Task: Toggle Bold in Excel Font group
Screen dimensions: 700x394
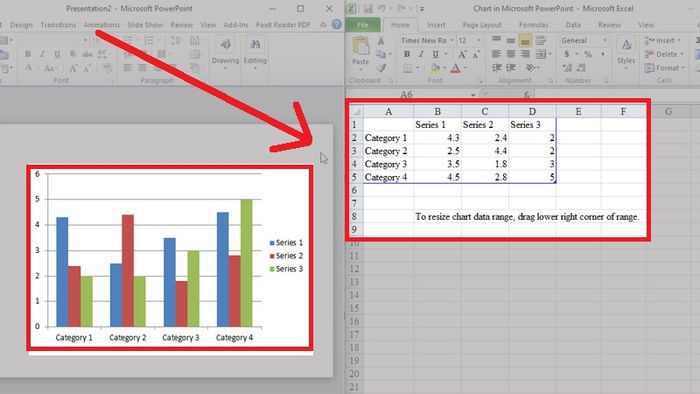Action: 407,54
